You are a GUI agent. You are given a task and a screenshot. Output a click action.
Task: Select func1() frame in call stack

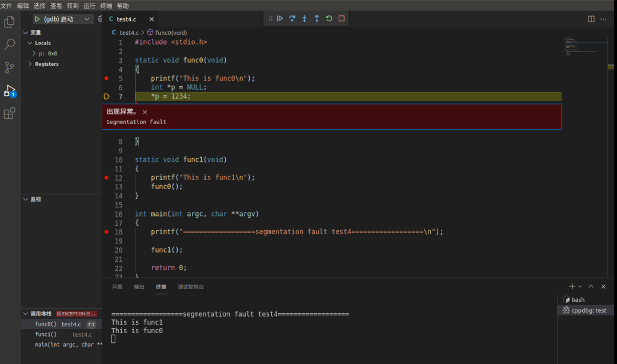click(46, 334)
